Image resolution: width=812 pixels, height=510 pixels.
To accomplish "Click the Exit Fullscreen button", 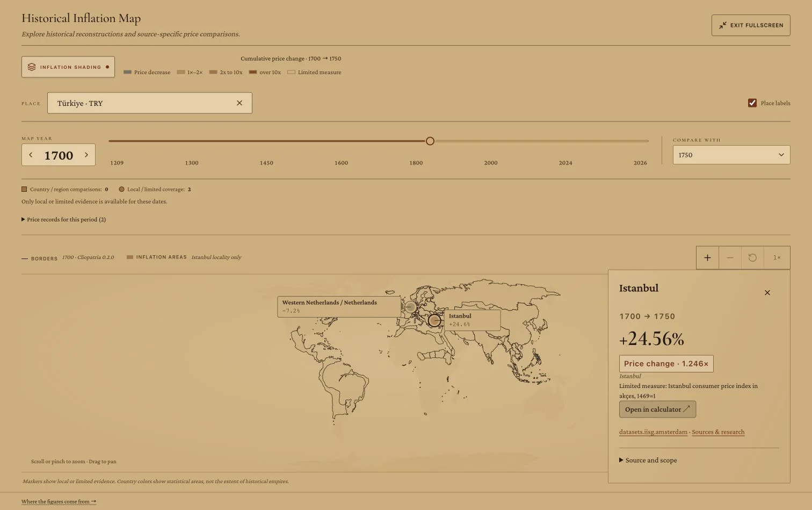I will pos(751,25).
